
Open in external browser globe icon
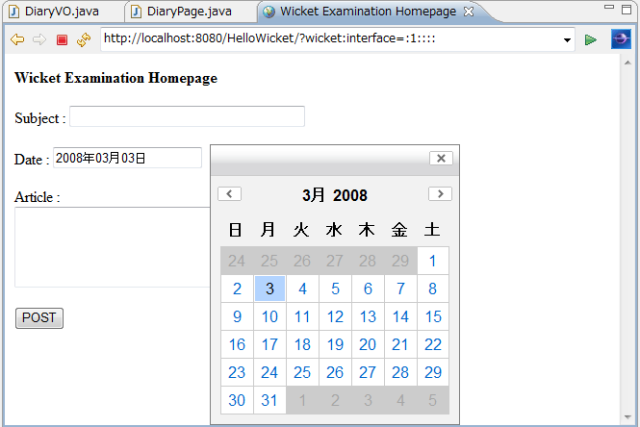coord(621,39)
